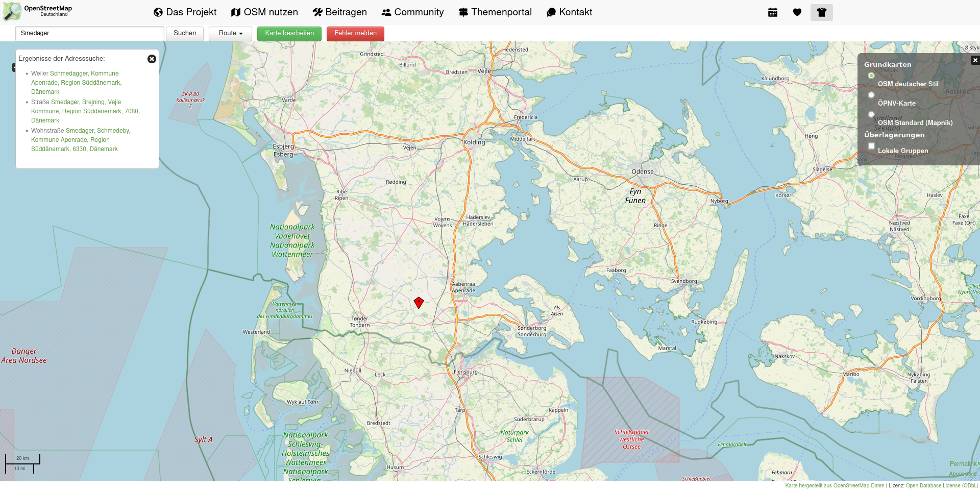Enable the Lokale Gruppen overlay
The width and height of the screenshot is (980, 492).
pos(871,146)
